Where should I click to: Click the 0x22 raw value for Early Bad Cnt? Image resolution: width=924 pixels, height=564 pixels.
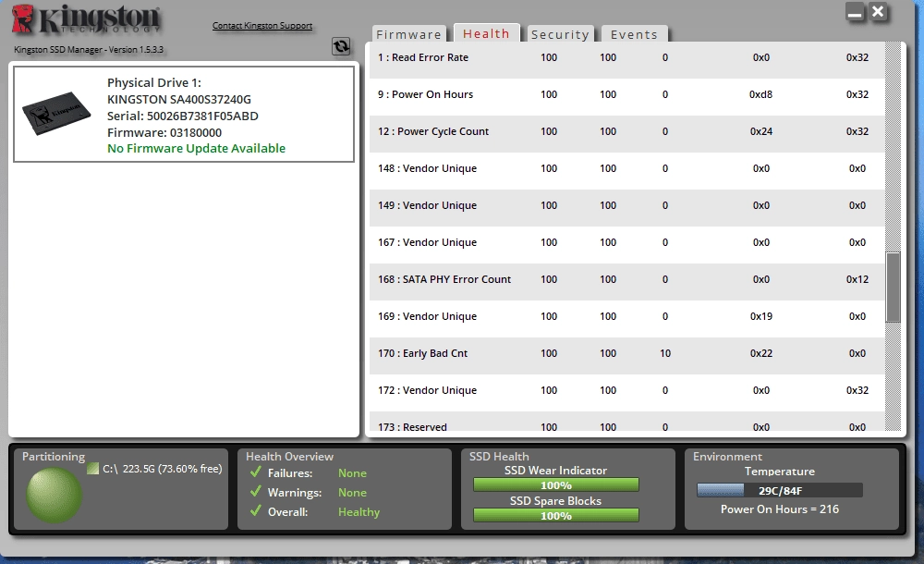click(x=760, y=353)
